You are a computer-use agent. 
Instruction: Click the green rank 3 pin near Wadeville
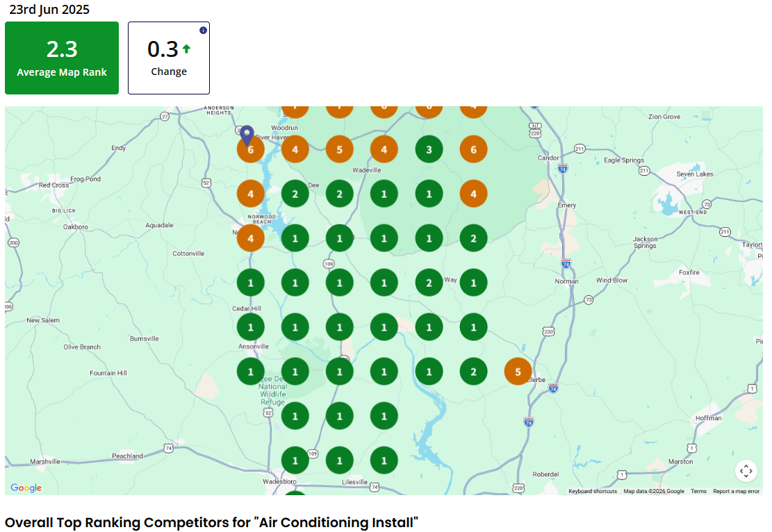(429, 149)
